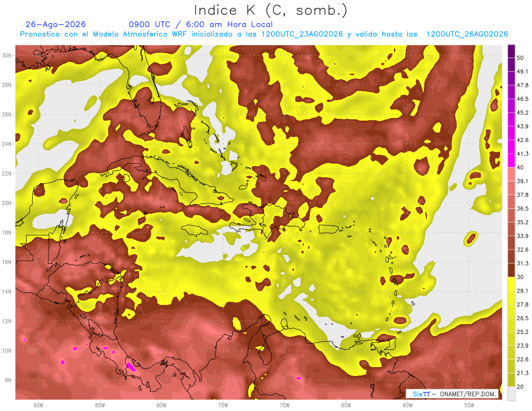Click the 10N latitude label

(x=7, y=351)
